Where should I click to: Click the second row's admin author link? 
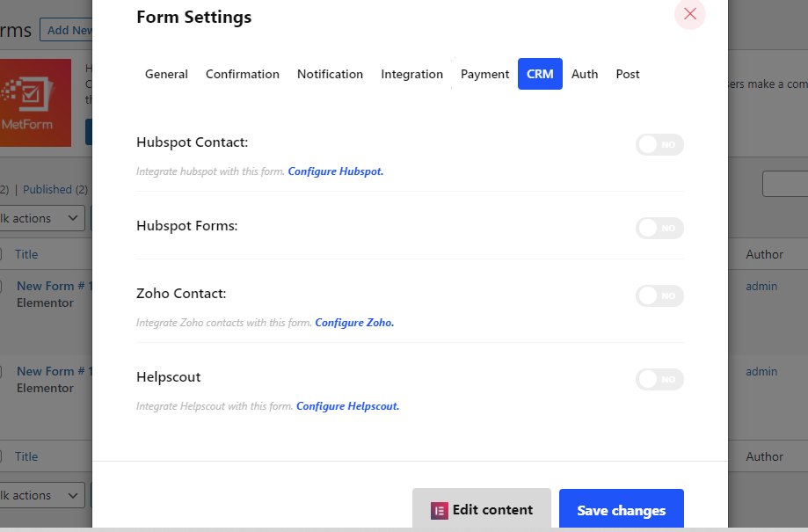761,372
